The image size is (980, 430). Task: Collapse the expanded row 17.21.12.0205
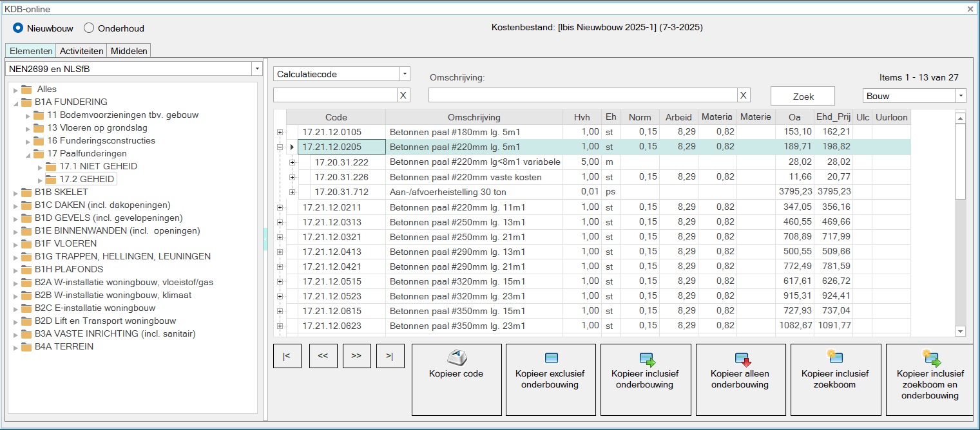tap(280, 147)
